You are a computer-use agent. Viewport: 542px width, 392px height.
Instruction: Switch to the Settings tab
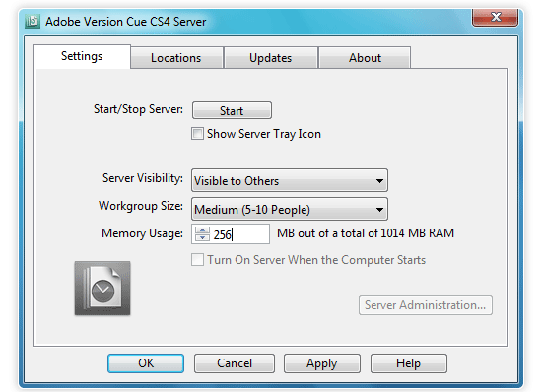pyautogui.click(x=82, y=57)
